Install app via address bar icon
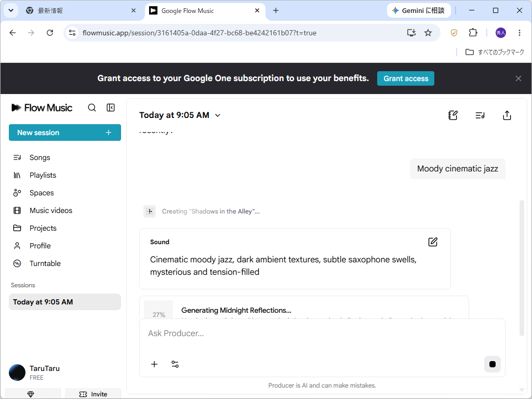The width and height of the screenshot is (532, 399). click(411, 33)
